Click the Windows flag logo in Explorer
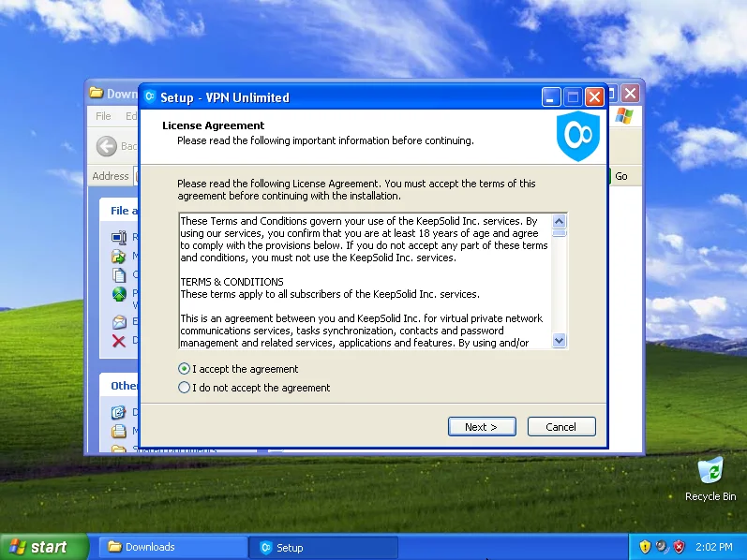The height and width of the screenshot is (560, 747). pos(624,116)
